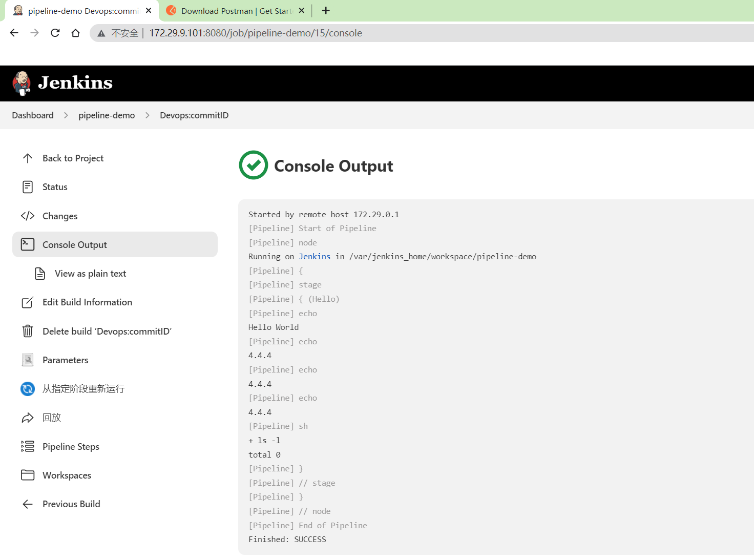
Task: Click the 'Hello World' console line
Action: [274, 327]
